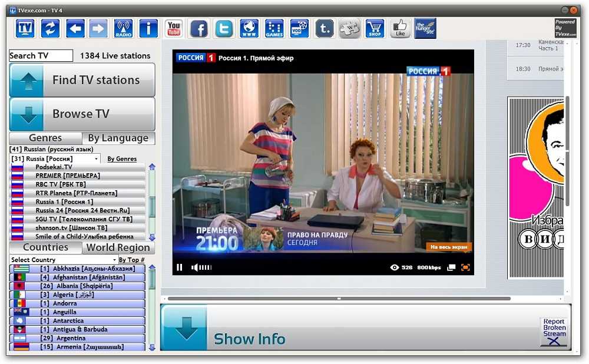The height and width of the screenshot is (364, 589).
Task: Open the WWW globe icon
Action: click(249, 28)
